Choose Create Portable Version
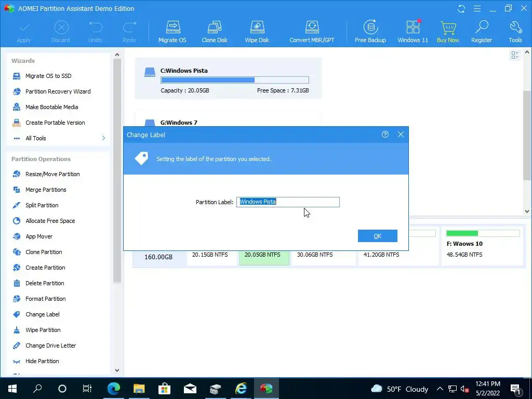Viewport: 532px width, 399px height. (x=55, y=123)
